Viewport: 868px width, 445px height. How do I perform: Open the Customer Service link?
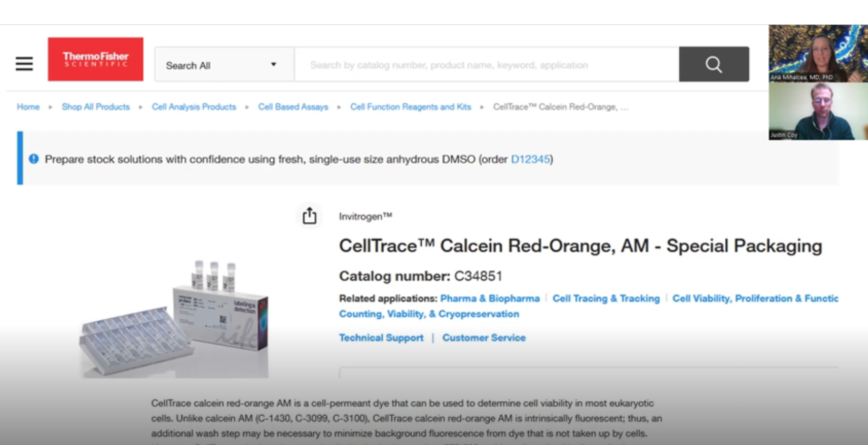(484, 337)
